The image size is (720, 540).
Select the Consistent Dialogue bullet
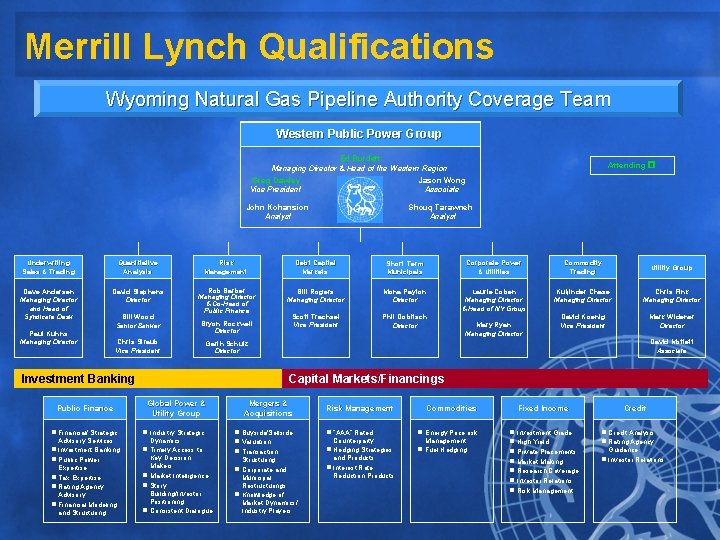pos(178,511)
